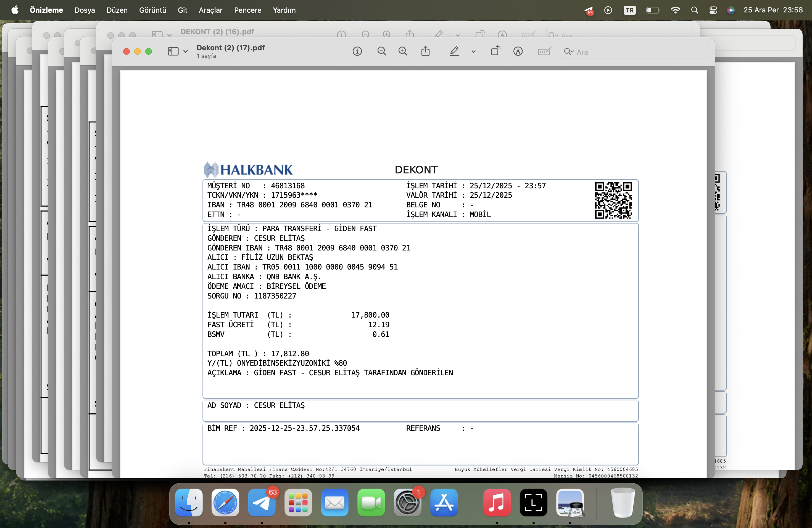Select total amount 17,812.80
812x528 pixels.
pyautogui.click(x=290, y=354)
